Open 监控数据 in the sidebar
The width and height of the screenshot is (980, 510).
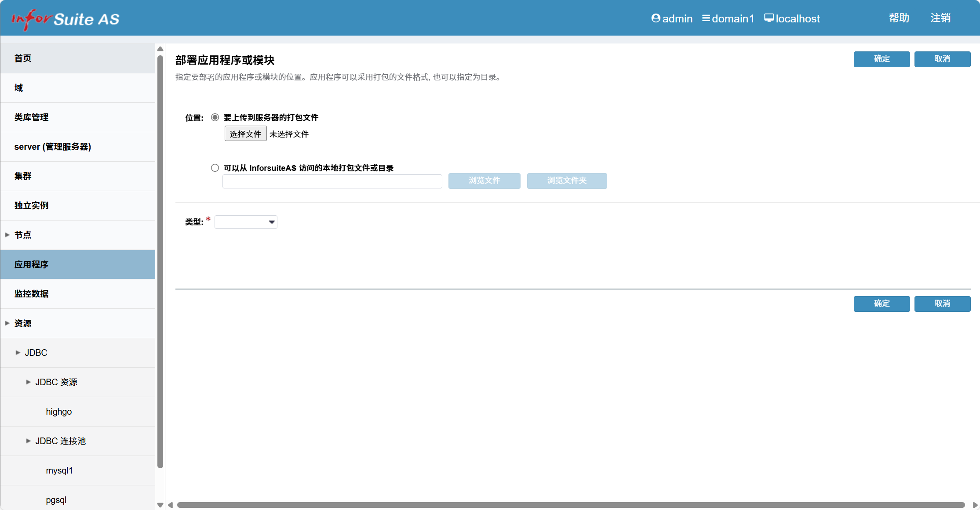click(32, 294)
